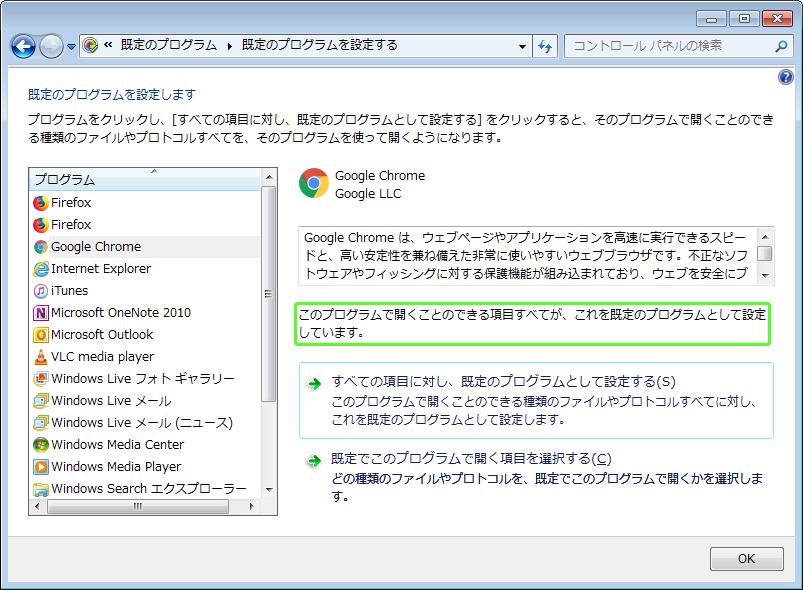The image size is (803, 590).
Task: Click the Forward navigation arrow button
Action: point(51,47)
